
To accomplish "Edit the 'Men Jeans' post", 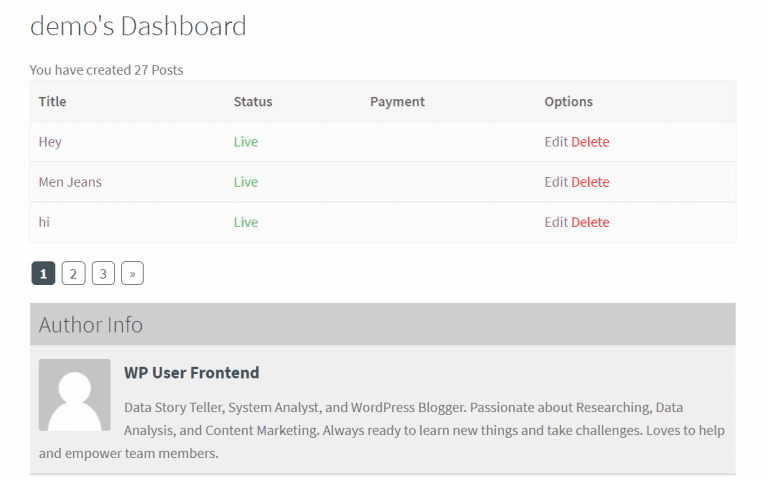I will pos(556,182).
